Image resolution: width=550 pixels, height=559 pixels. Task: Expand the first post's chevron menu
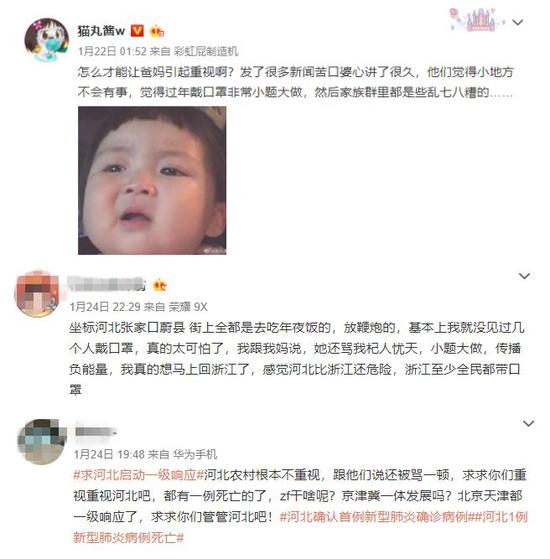[x=518, y=22]
